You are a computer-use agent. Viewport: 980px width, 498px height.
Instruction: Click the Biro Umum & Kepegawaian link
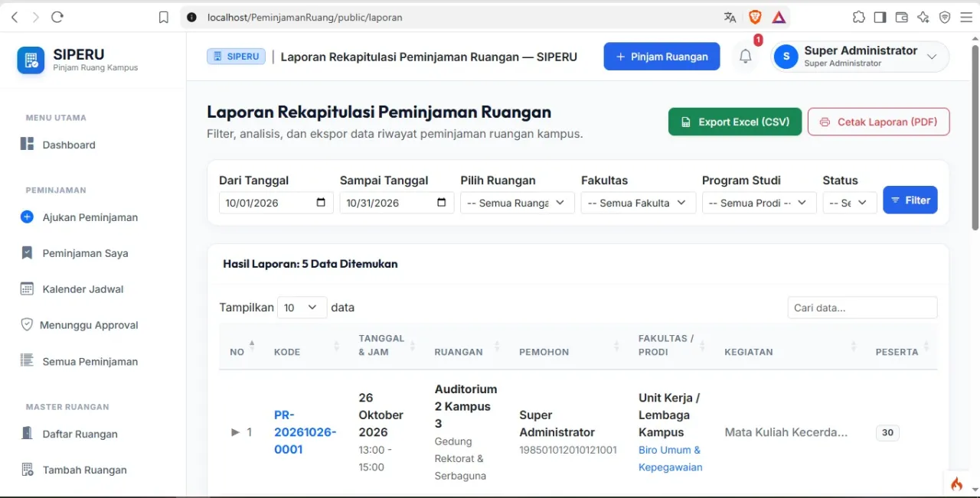coord(670,458)
